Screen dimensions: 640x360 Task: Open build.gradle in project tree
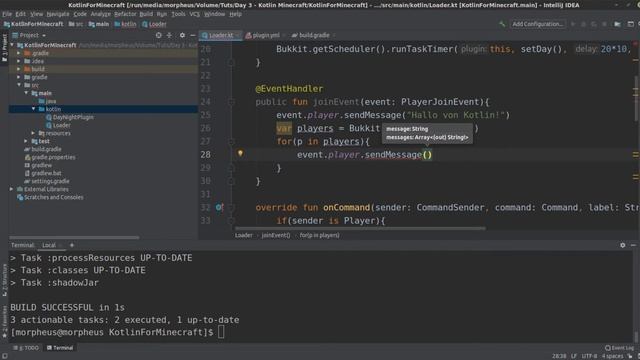click(43, 149)
